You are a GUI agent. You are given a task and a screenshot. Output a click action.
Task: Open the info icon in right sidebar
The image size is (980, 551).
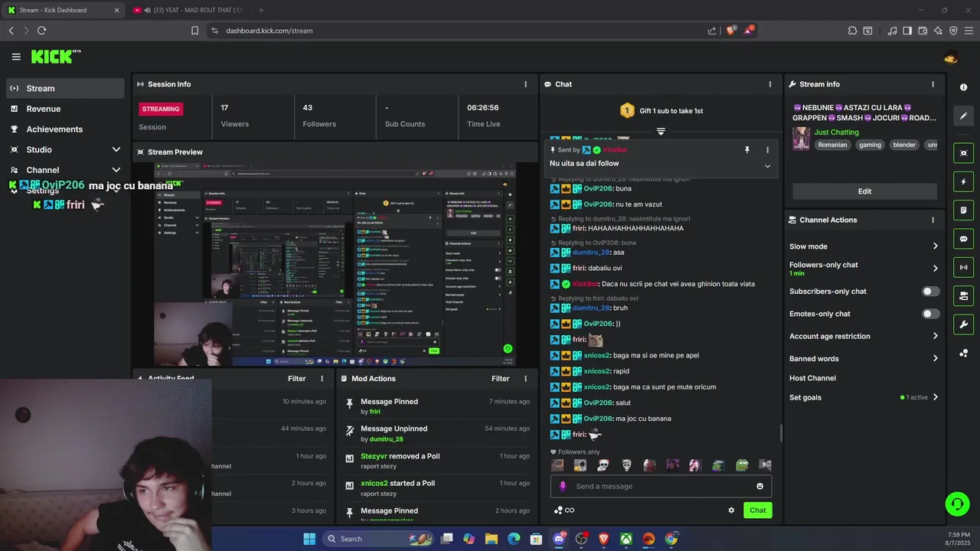coord(963,87)
